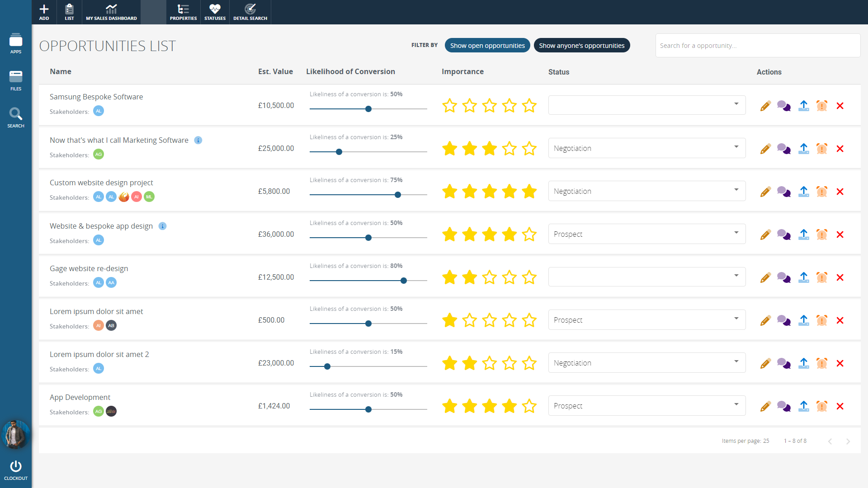
Task: Click the likelihood slider handle for Gage website re-design
Action: click(x=404, y=281)
